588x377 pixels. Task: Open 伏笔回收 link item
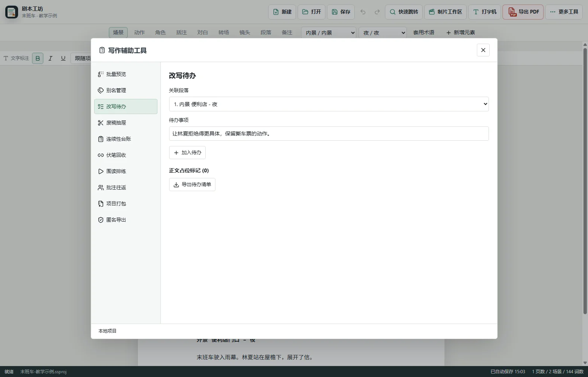(x=125, y=155)
